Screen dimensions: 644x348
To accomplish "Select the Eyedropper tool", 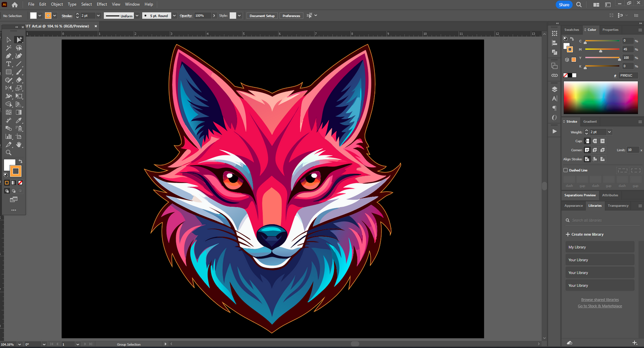I will pyautogui.click(x=19, y=120).
